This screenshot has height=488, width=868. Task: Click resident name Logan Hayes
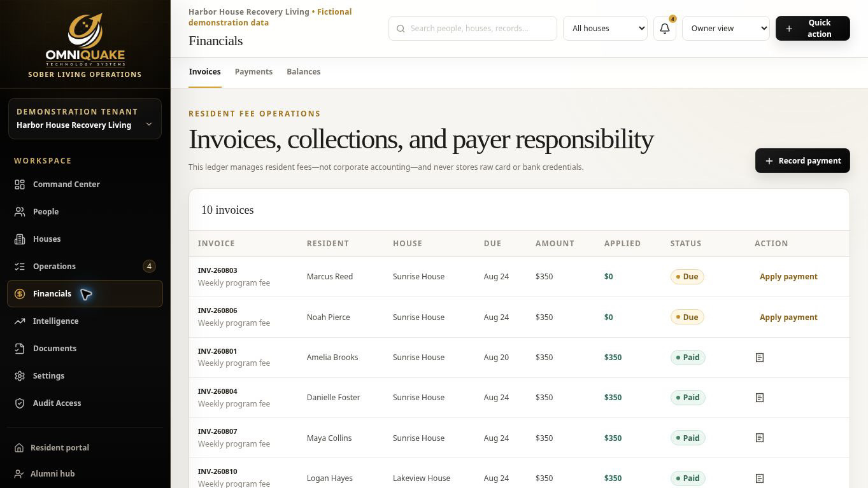tap(329, 478)
